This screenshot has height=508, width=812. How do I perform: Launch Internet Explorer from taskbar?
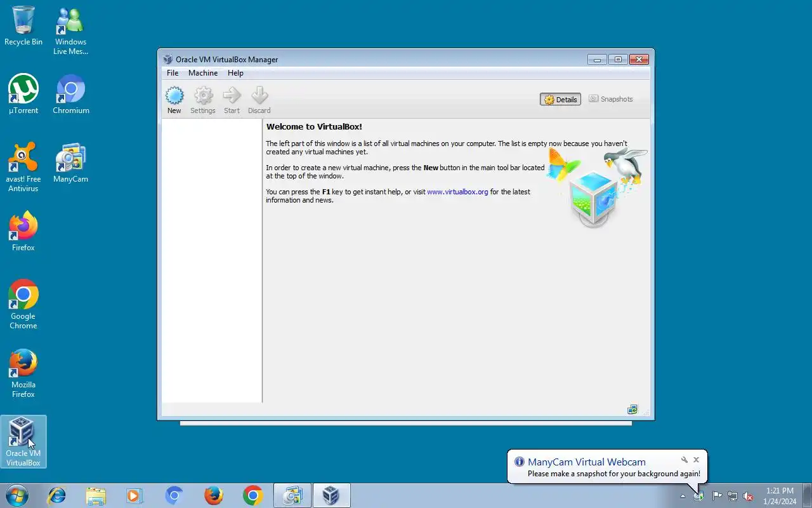tap(56, 495)
